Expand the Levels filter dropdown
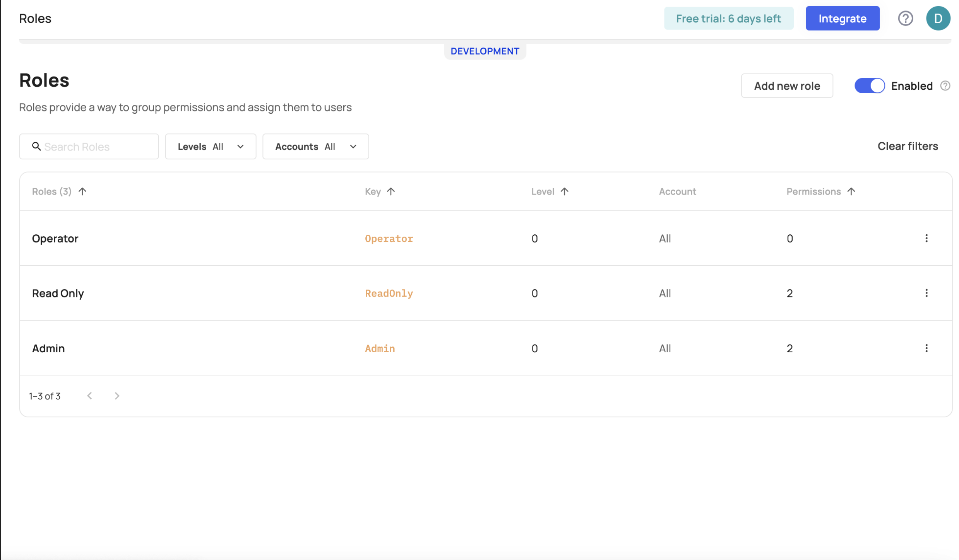 [x=211, y=147]
